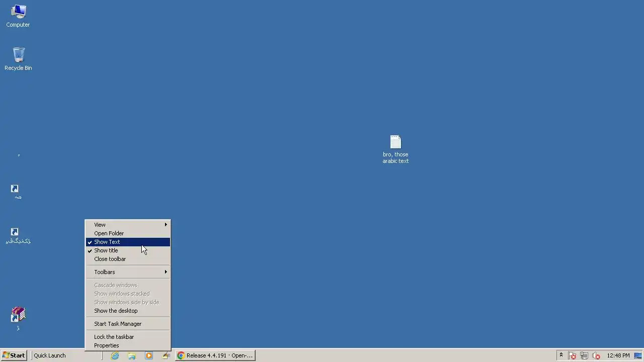Open the muted volume tray icon

[x=596, y=355]
